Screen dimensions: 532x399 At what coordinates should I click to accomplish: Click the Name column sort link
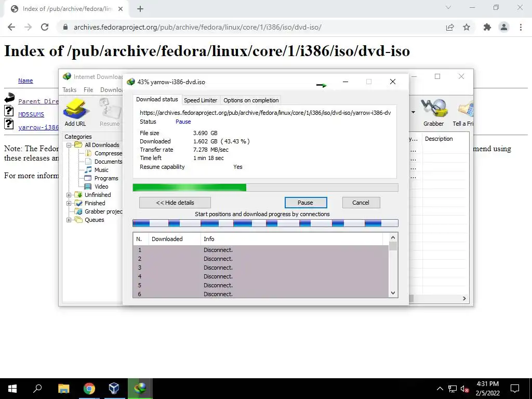point(25,81)
